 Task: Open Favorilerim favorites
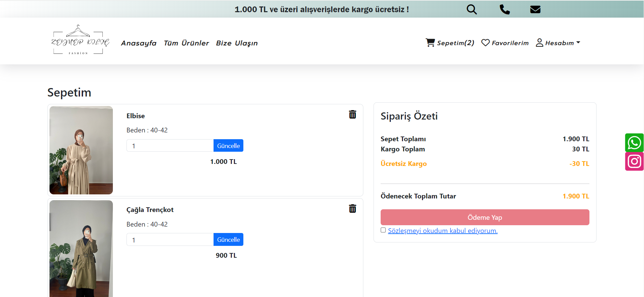coord(505,43)
